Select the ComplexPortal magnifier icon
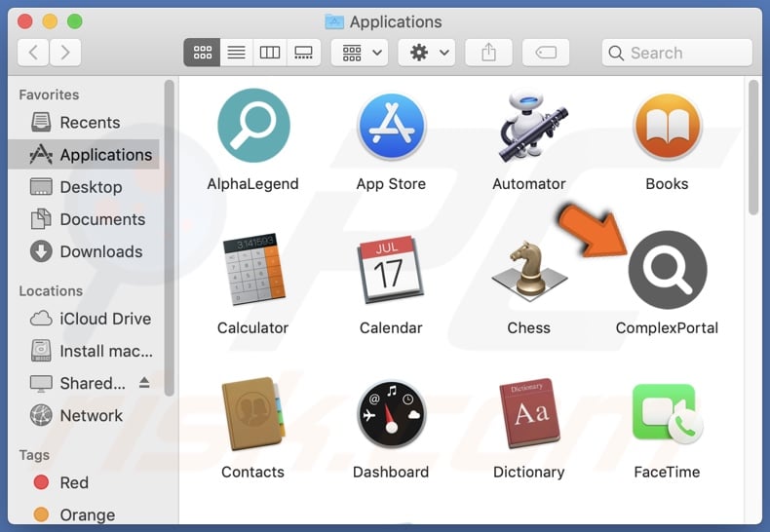The height and width of the screenshot is (532, 770). (668, 270)
